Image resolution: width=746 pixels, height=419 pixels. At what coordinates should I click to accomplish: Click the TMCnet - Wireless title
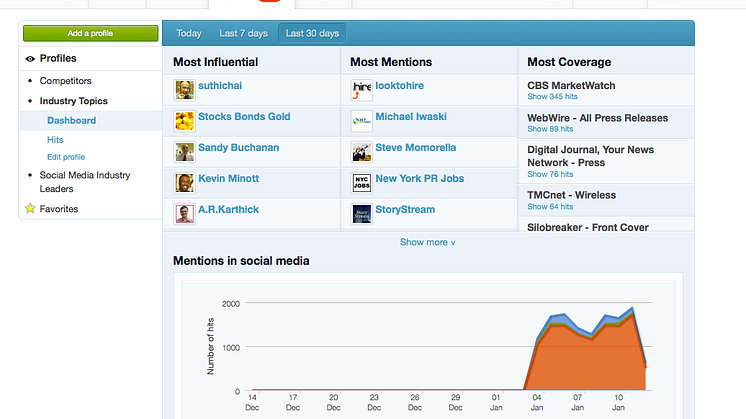click(x=571, y=195)
